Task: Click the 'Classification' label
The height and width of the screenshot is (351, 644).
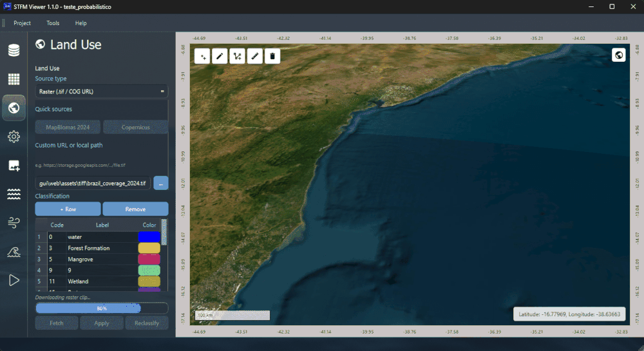Action: [52, 196]
